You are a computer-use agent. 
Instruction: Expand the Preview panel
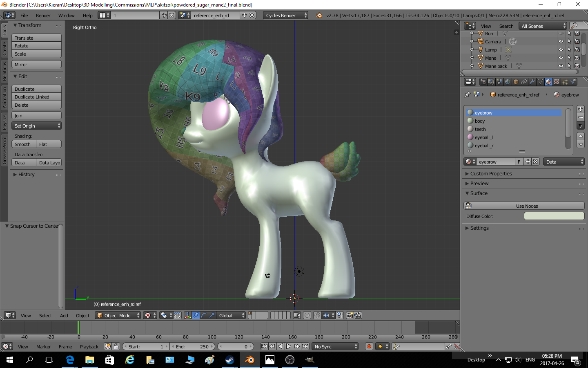[x=479, y=183]
